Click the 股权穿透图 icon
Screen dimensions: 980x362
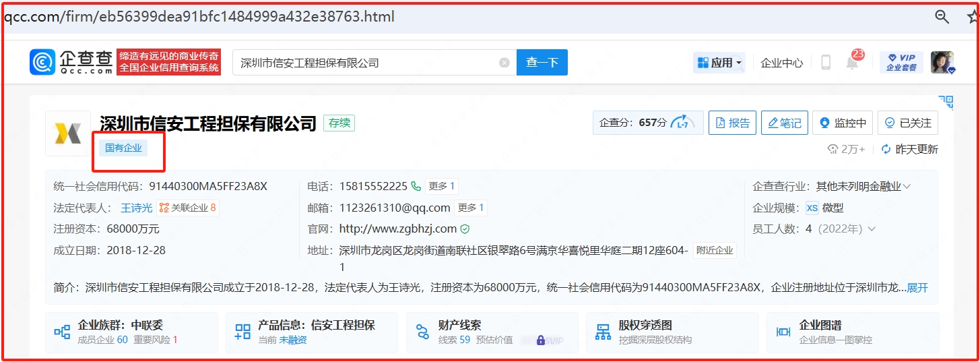click(603, 332)
